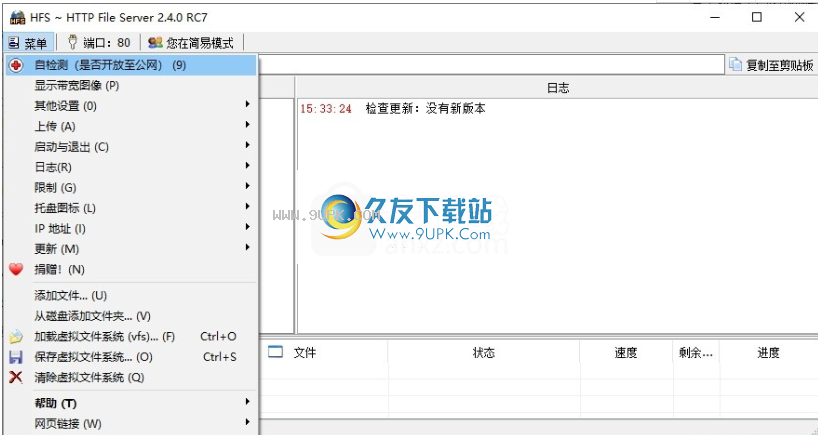Click the 端口: 80 port button

click(x=100, y=43)
